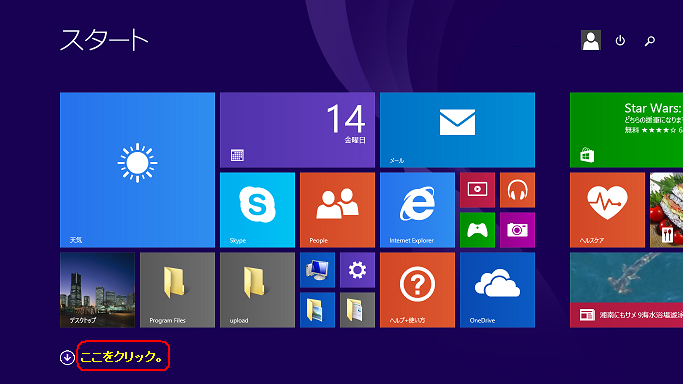
Task: Open the Store tile with Star Wars
Action: (626, 130)
